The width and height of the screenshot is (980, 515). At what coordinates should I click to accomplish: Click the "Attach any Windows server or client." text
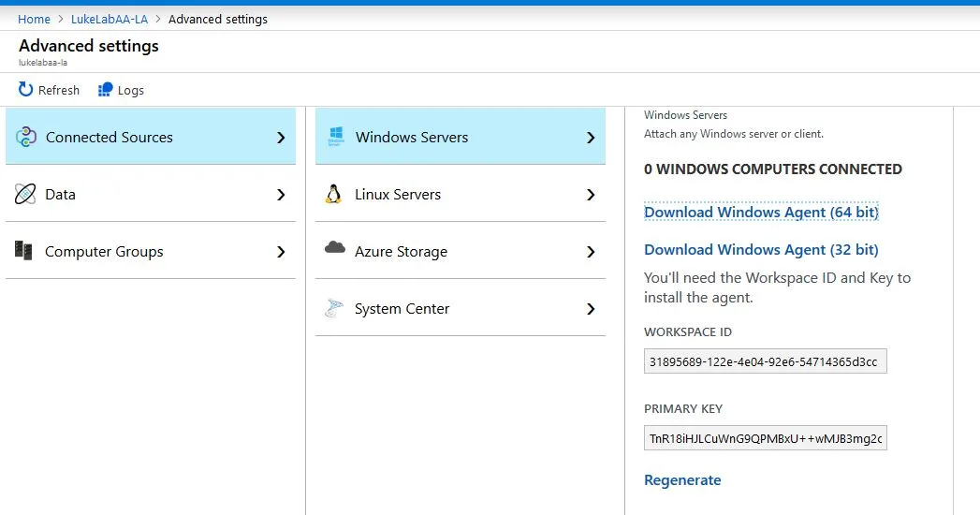pos(734,134)
